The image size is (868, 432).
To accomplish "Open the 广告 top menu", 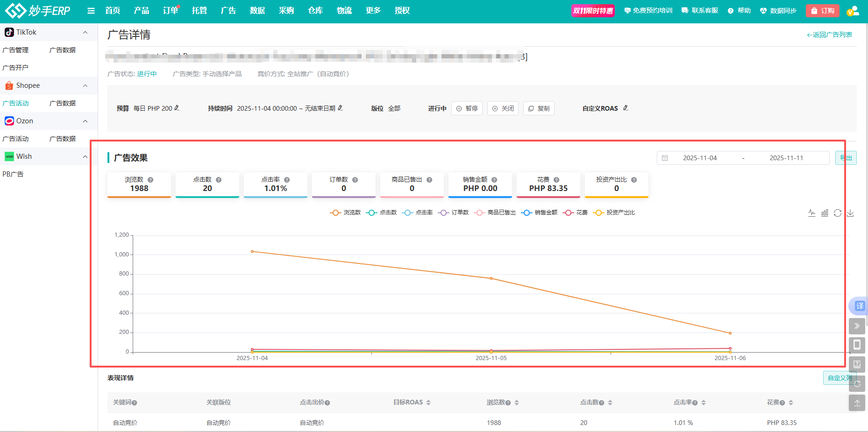I will (x=228, y=11).
